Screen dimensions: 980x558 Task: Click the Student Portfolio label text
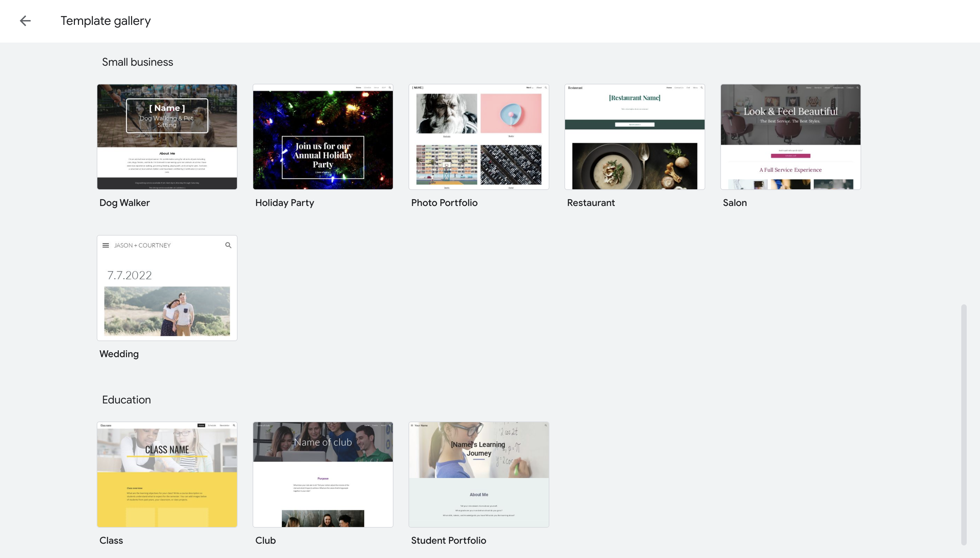coord(448,540)
